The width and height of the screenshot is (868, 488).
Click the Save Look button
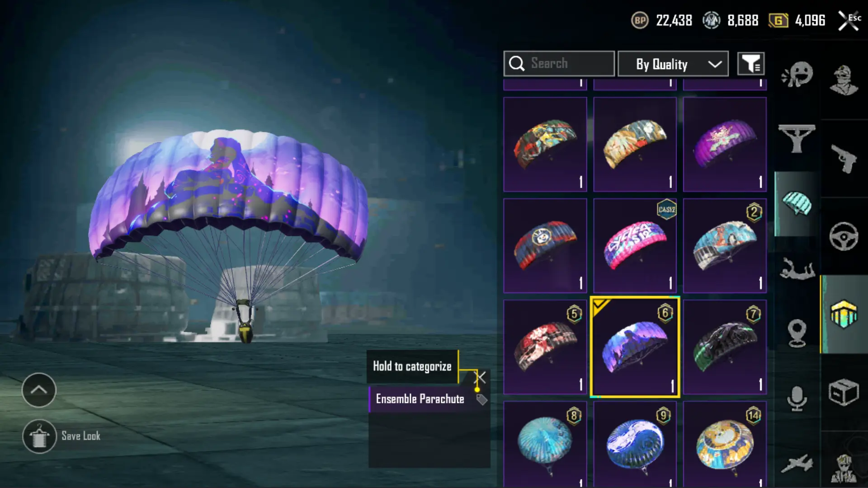(62, 436)
